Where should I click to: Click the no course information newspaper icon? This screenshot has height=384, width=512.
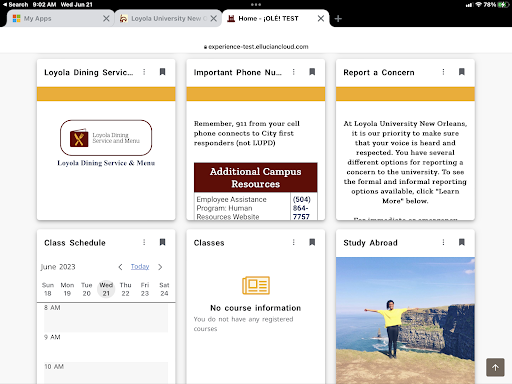[x=256, y=285]
